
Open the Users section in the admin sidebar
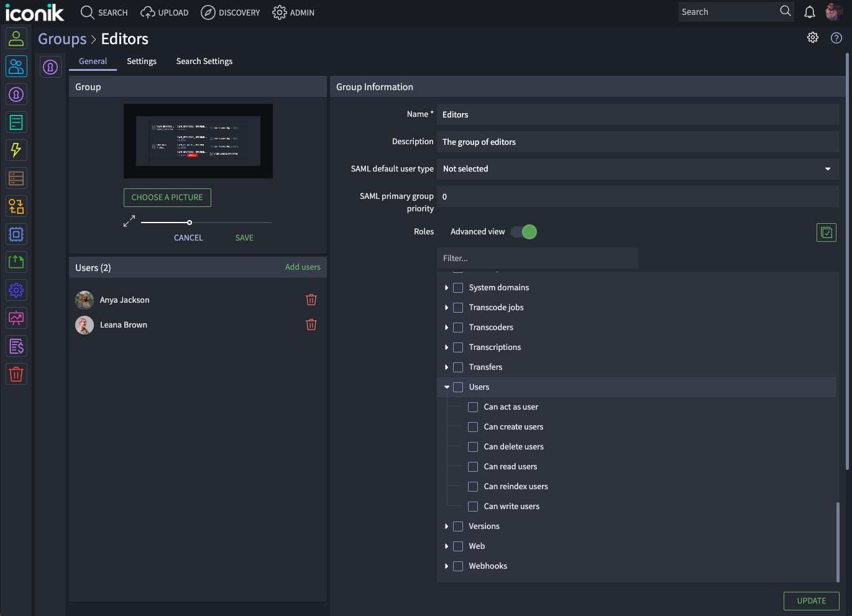pyautogui.click(x=16, y=38)
